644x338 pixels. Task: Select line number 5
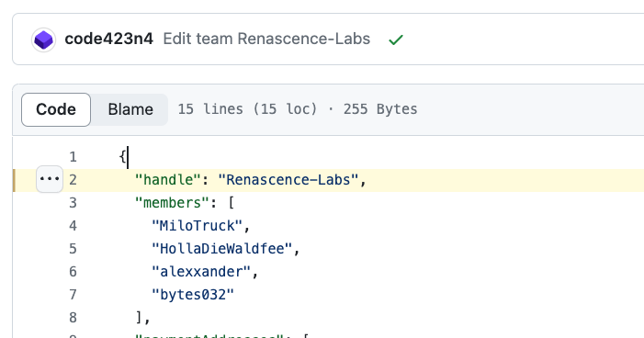pyautogui.click(x=73, y=249)
